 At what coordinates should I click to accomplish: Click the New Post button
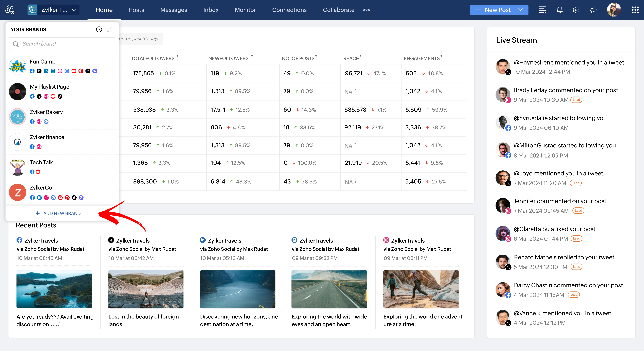point(492,10)
